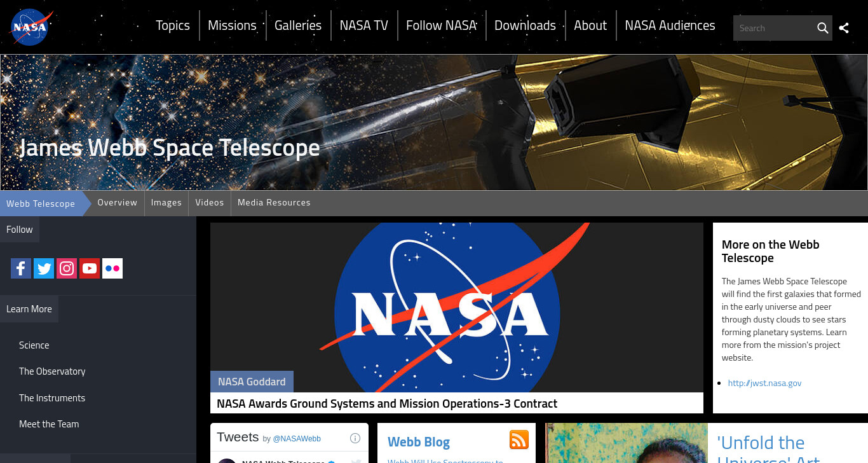Image resolution: width=868 pixels, height=463 pixels.
Task: Click the James Webb Space Telescope banner title
Action: (170, 148)
